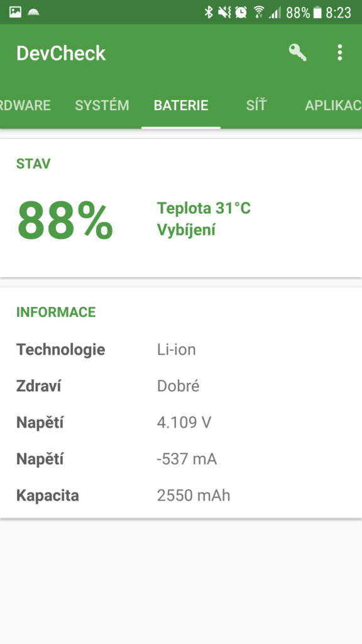Tap the Technologie Li-ion row
Screen dimensions: 362x644
coord(181,350)
